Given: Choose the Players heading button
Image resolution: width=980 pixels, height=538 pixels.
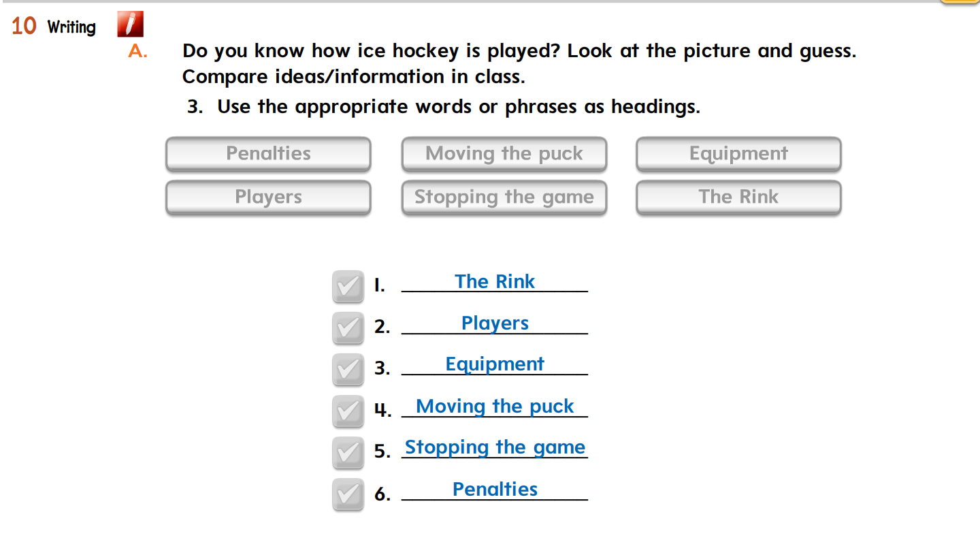Looking at the screenshot, I should click(x=268, y=197).
